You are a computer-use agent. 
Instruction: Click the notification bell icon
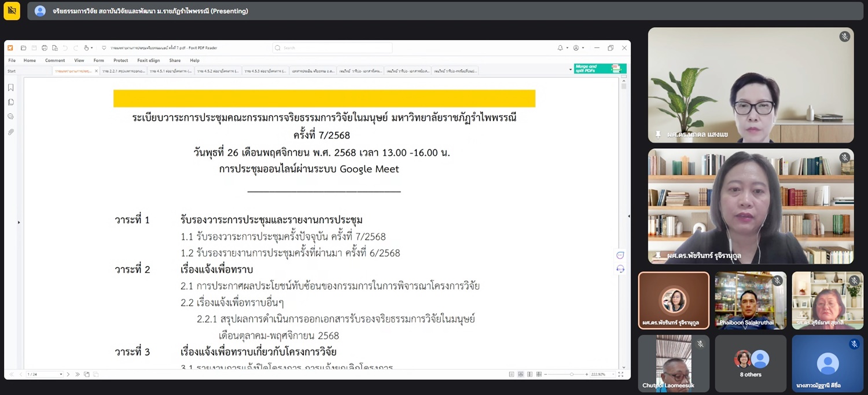[x=560, y=48]
